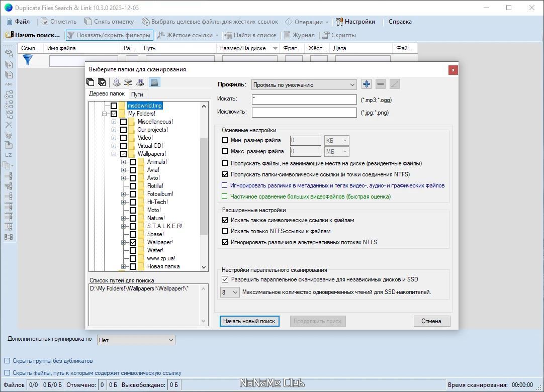Uncheck Пропускать папки-символические ссылки checkbox
This screenshot has height=392, width=544.
click(x=225, y=174)
